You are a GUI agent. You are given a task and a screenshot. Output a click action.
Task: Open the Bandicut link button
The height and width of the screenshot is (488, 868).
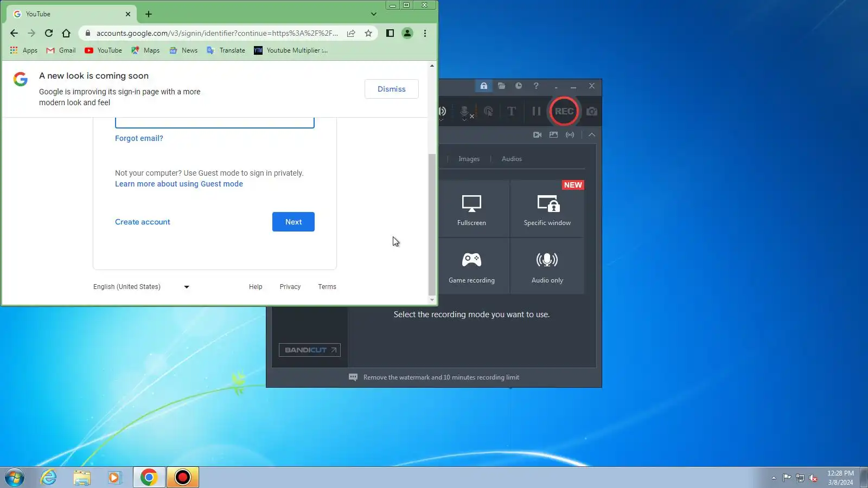click(310, 350)
